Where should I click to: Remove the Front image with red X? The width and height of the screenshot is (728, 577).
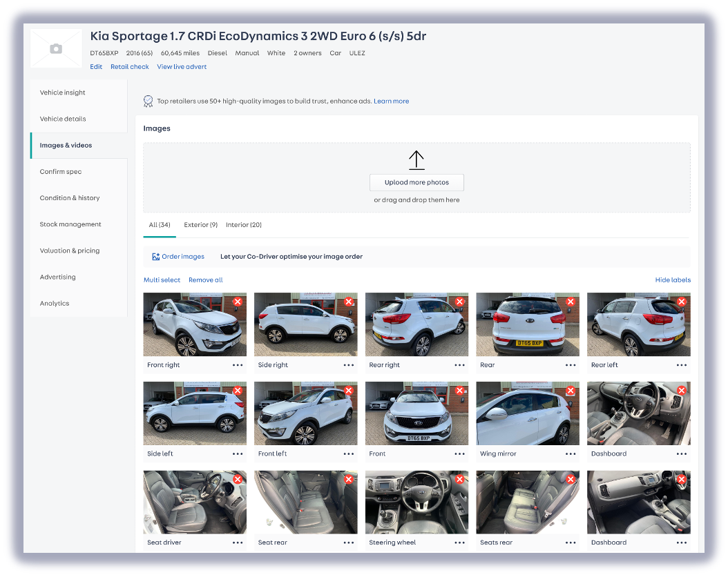pos(459,391)
